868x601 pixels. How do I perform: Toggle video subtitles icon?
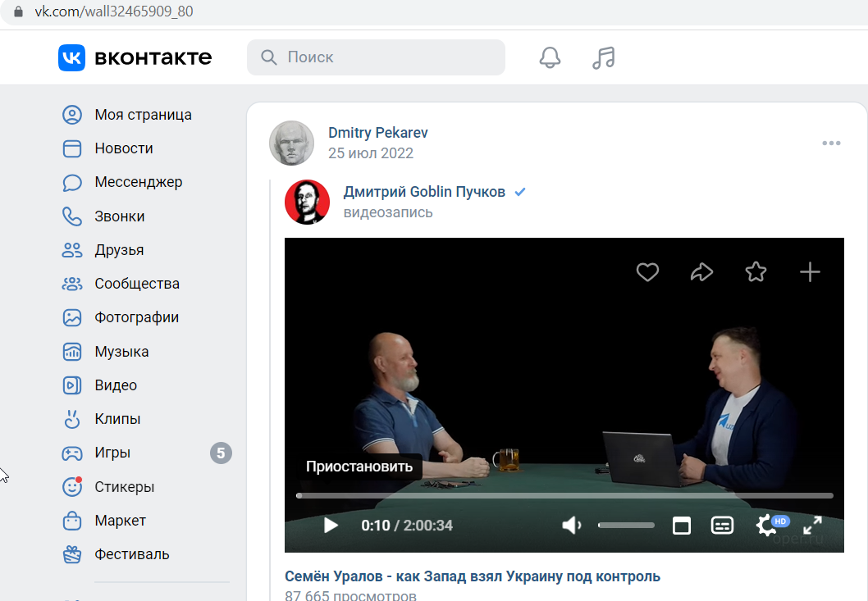[722, 526]
